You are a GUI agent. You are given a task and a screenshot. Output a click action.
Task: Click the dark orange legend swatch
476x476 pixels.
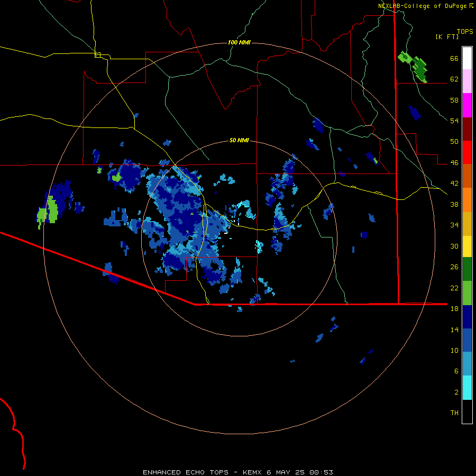(467, 176)
